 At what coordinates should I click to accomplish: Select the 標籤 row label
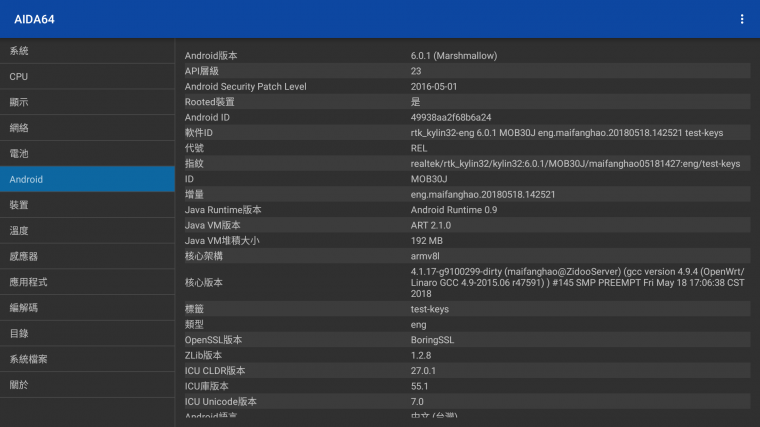click(194, 309)
